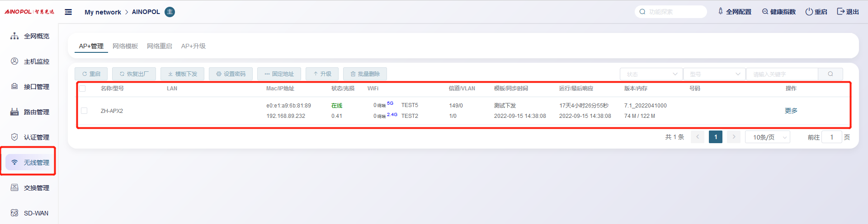
Task: Open 主机监控 host monitoring in sidebar
Action: (x=30, y=61)
